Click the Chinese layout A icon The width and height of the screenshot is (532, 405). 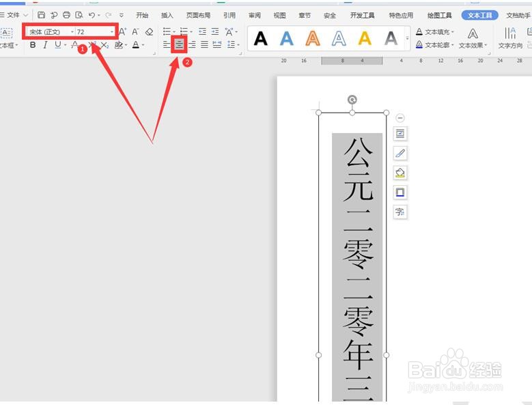point(229,32)
